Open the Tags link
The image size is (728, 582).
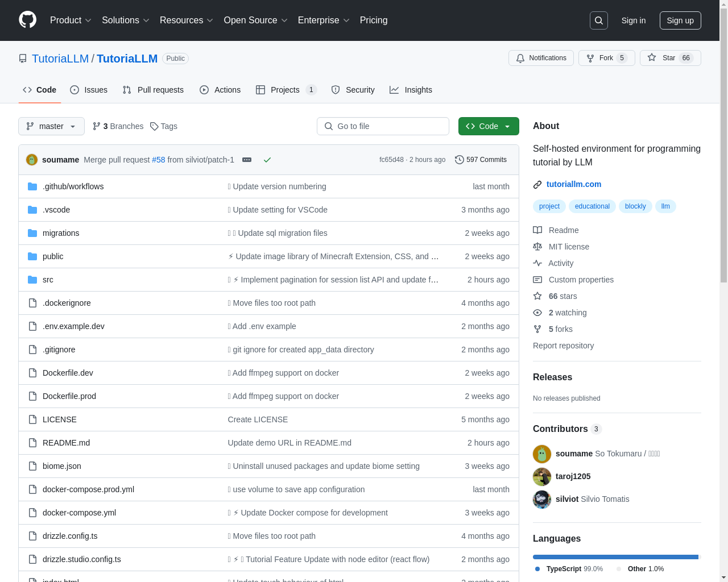pyautogui.click(x=164, y=126)
